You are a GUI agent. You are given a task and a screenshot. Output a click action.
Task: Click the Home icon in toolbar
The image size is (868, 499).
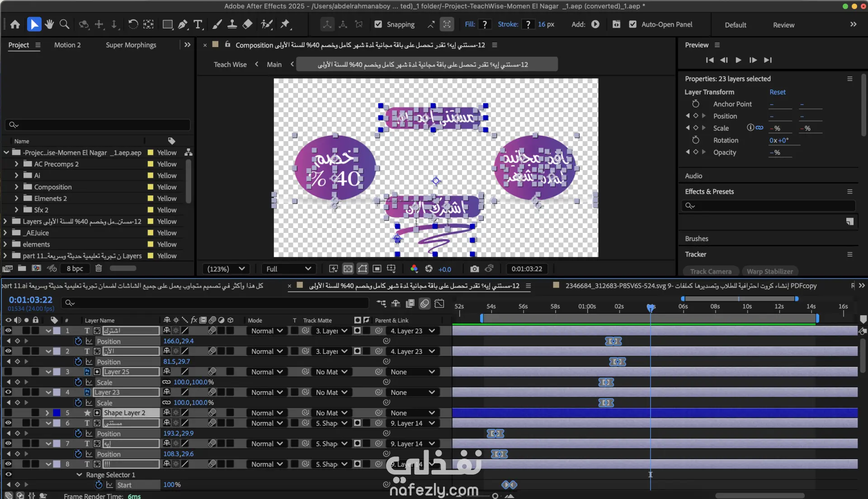[x=15, y=24]
